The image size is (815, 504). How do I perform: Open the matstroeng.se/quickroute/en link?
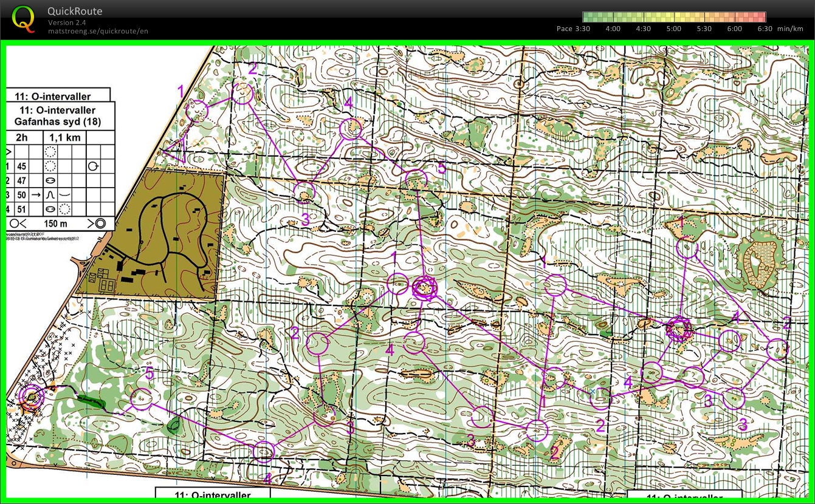pos(98,31)
